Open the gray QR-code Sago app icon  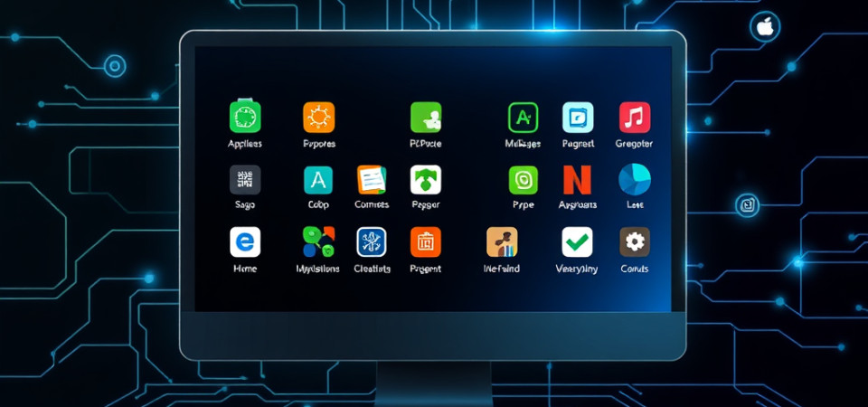[x=245, y=180]
